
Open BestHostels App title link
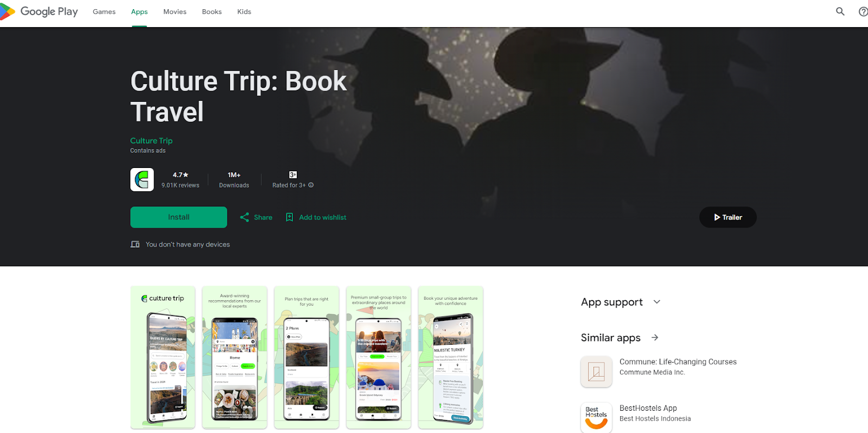(x=648, y=408)
